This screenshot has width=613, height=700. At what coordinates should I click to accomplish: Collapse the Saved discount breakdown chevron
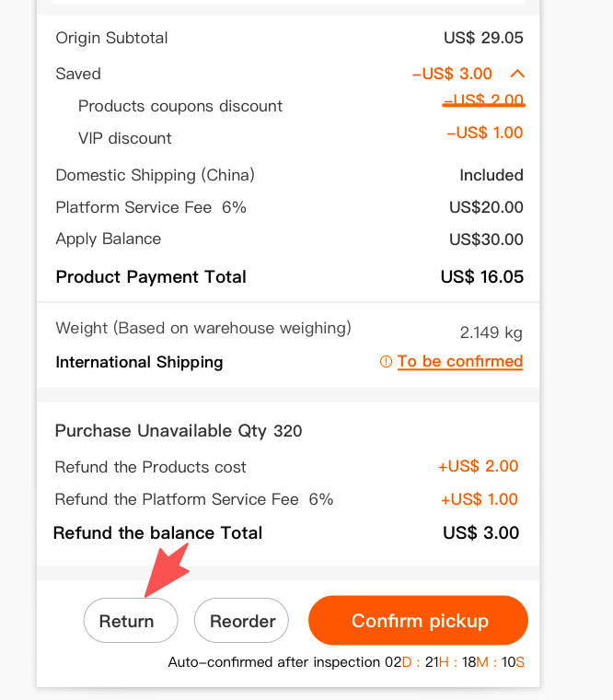(516, 74)
